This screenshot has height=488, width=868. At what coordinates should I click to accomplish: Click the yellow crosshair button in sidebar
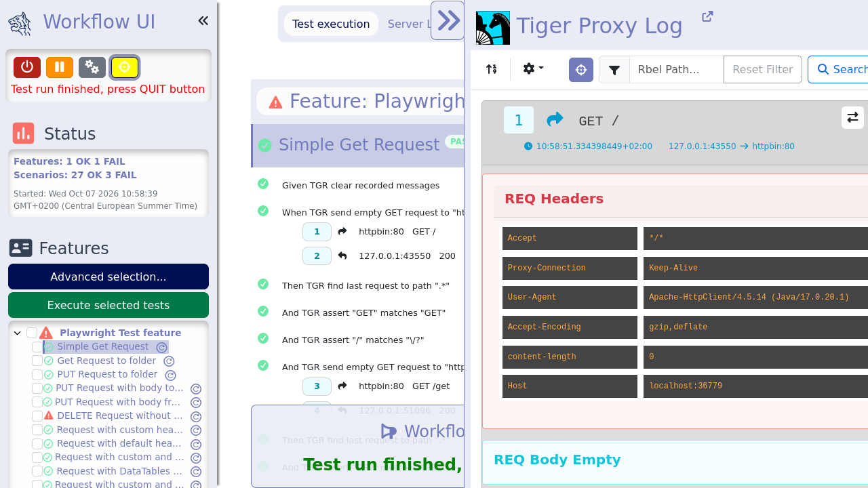125,67
